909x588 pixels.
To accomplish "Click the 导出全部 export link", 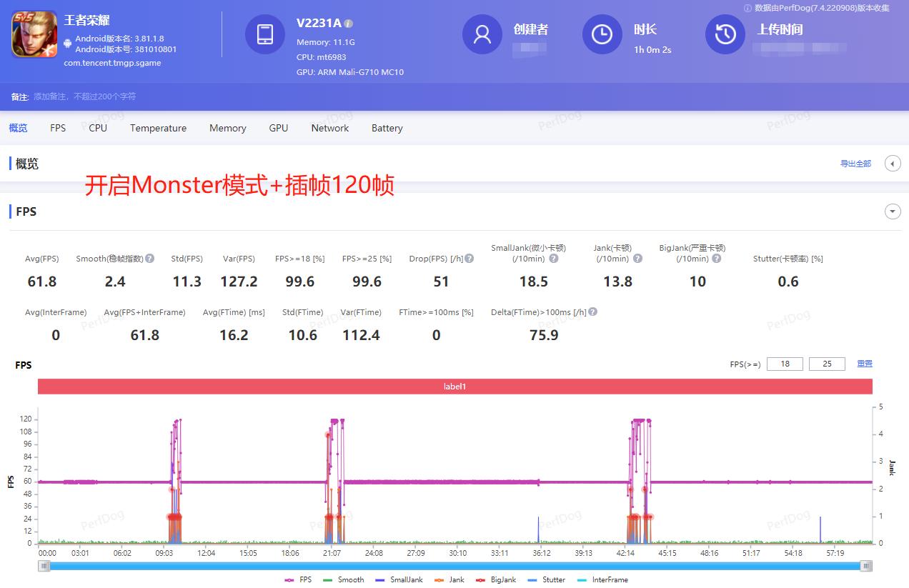I will pyautogui.click(x=855, y=164).
